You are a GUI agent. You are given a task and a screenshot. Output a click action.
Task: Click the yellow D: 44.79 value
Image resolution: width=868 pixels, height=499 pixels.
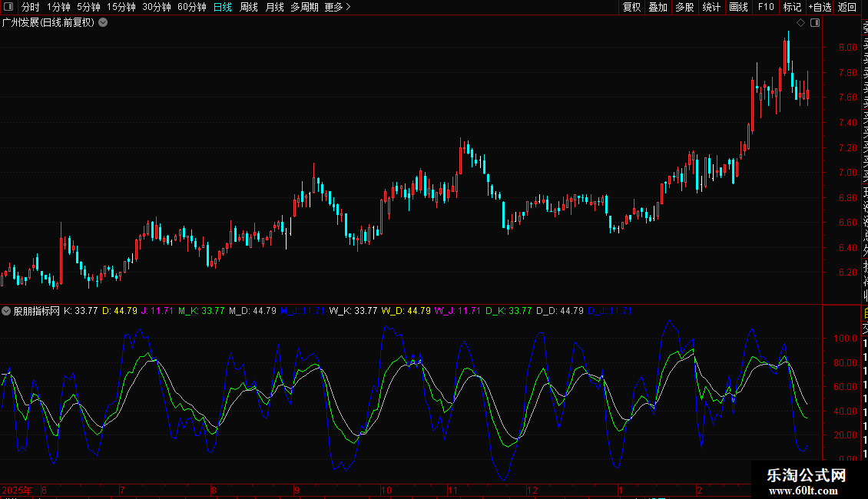pyautogui.click(x=120, y=311)
